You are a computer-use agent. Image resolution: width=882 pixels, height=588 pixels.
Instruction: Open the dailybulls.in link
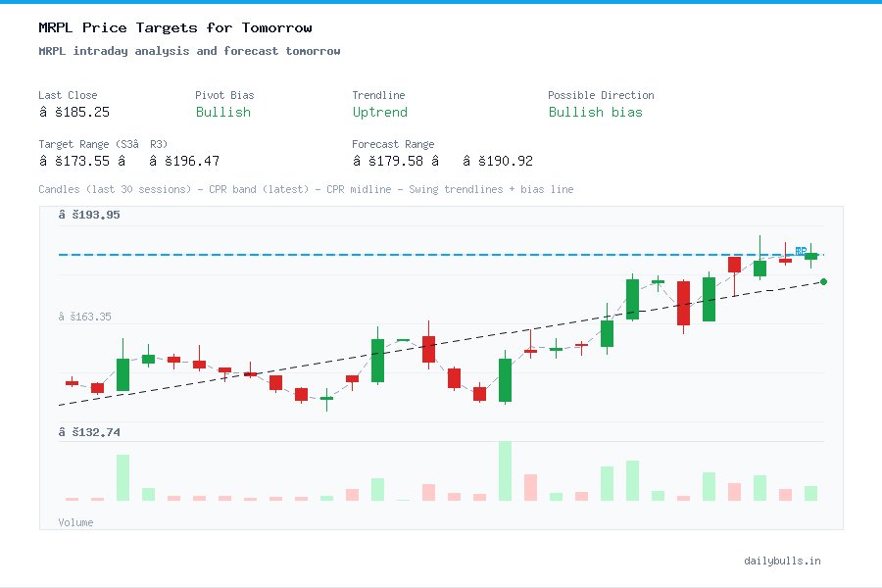784,561
